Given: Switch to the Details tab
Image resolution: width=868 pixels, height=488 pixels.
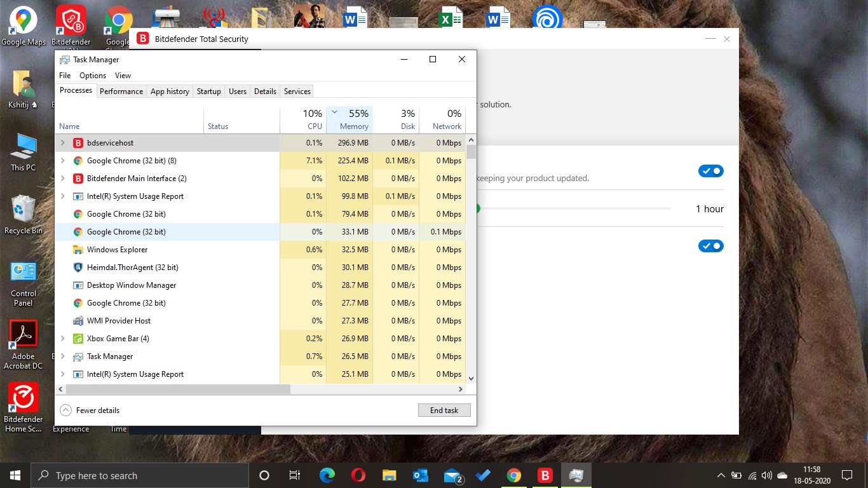Looking at the screenshot, I should [x=265, y=91].
